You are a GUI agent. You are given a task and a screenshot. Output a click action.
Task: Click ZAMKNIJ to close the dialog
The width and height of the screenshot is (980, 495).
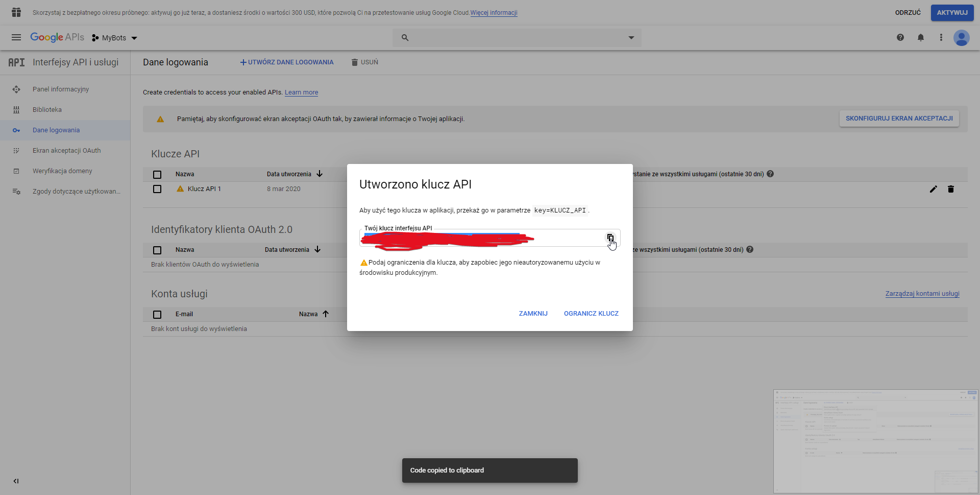[x=533, y=314]
